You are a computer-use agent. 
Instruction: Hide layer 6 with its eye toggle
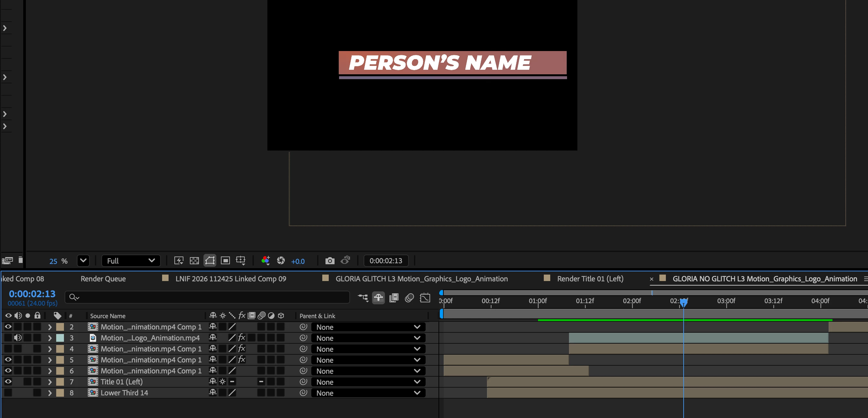tap(8, 371)
